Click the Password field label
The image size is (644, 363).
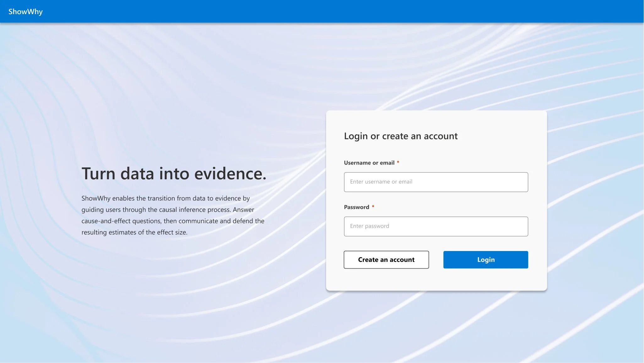[356, 207]
